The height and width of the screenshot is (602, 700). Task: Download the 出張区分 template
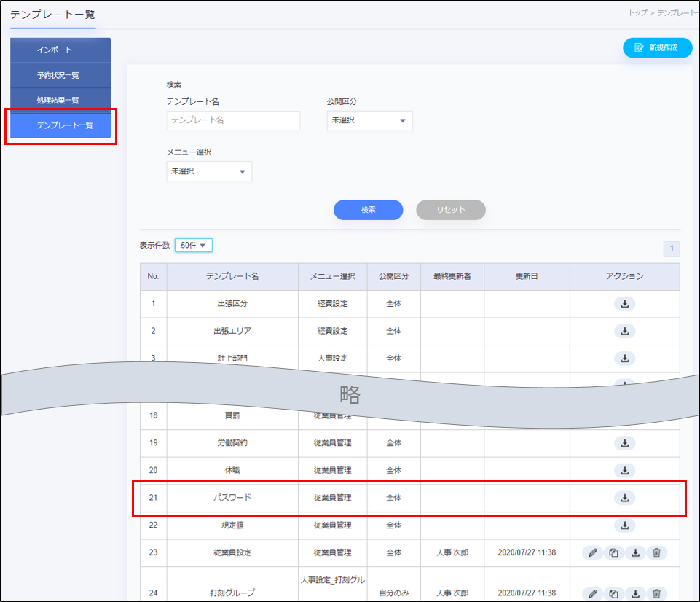point(624,304)
